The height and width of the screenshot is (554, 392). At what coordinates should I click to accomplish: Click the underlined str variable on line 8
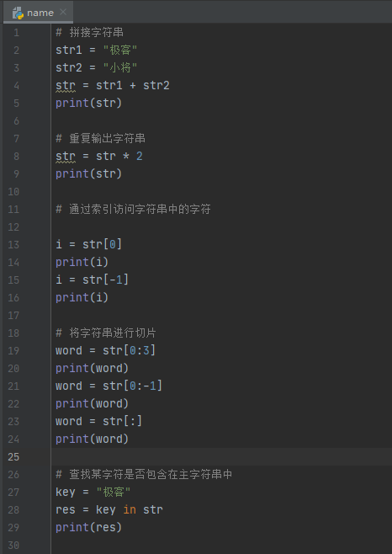[x=66, y=156]
